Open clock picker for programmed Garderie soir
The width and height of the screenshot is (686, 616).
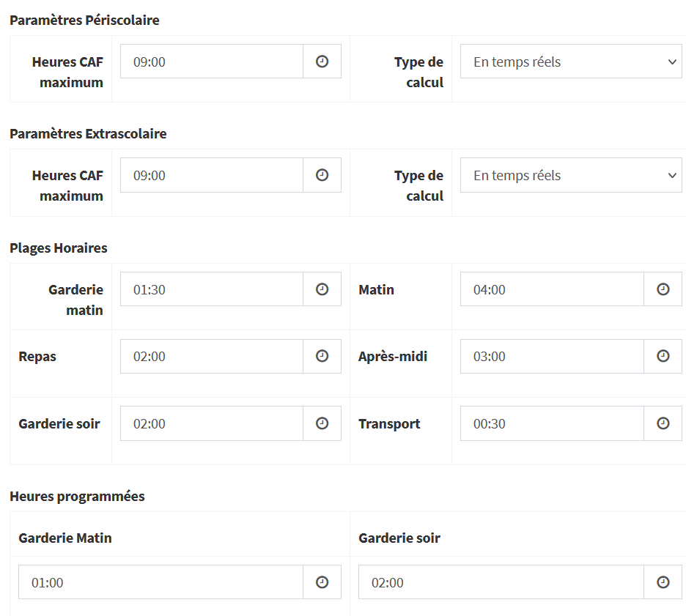tap(663, 582)
